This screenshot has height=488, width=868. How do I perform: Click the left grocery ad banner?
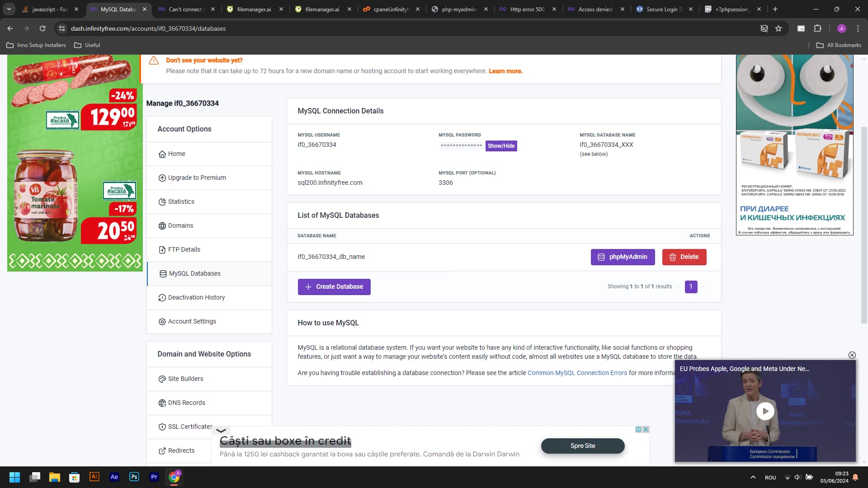click(x=75, y=163)
